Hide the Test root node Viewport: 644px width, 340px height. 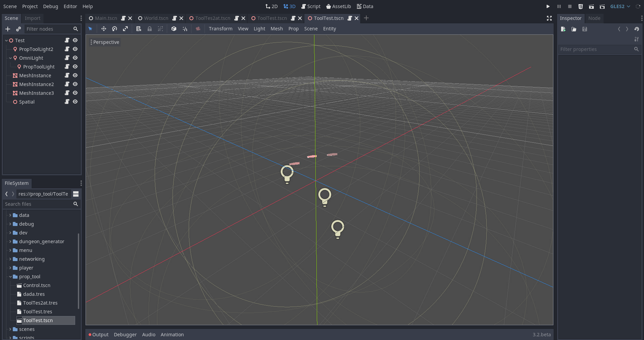[x=75, y=40]
